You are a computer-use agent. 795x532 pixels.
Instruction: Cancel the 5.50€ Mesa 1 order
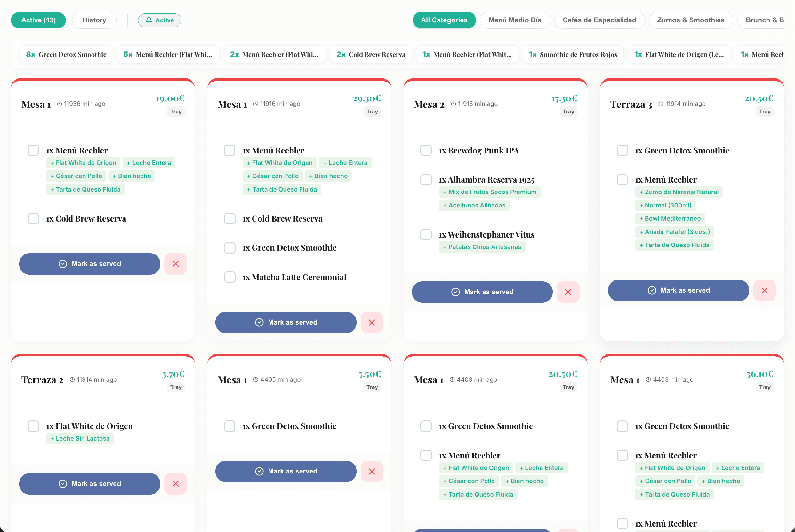tap(372, 471)
